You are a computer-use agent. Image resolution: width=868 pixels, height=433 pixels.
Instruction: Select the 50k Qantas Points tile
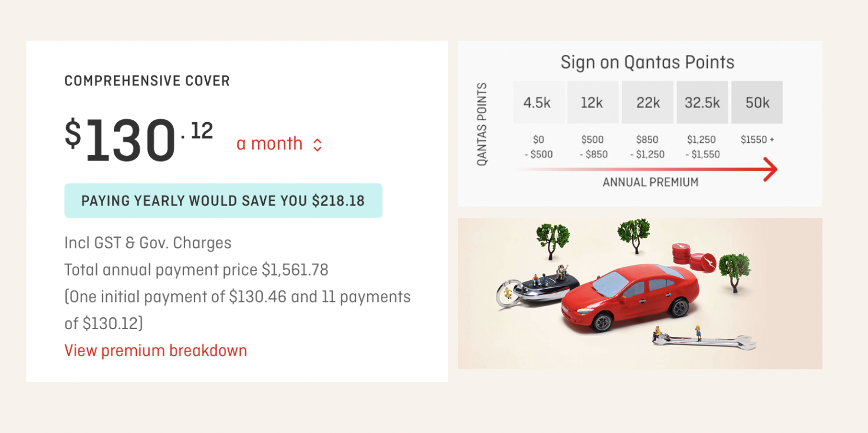coord(757,103)
